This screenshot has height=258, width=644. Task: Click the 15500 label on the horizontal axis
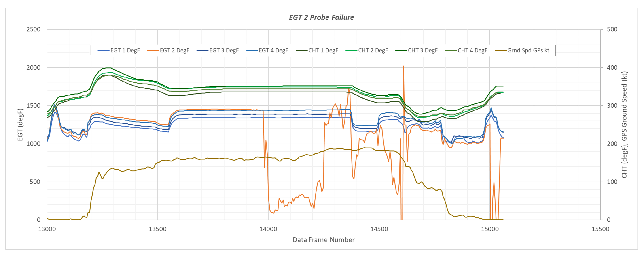pos(600,229)
